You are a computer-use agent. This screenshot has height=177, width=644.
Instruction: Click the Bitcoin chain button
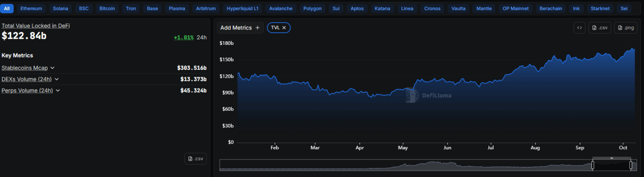click(107, 8)
